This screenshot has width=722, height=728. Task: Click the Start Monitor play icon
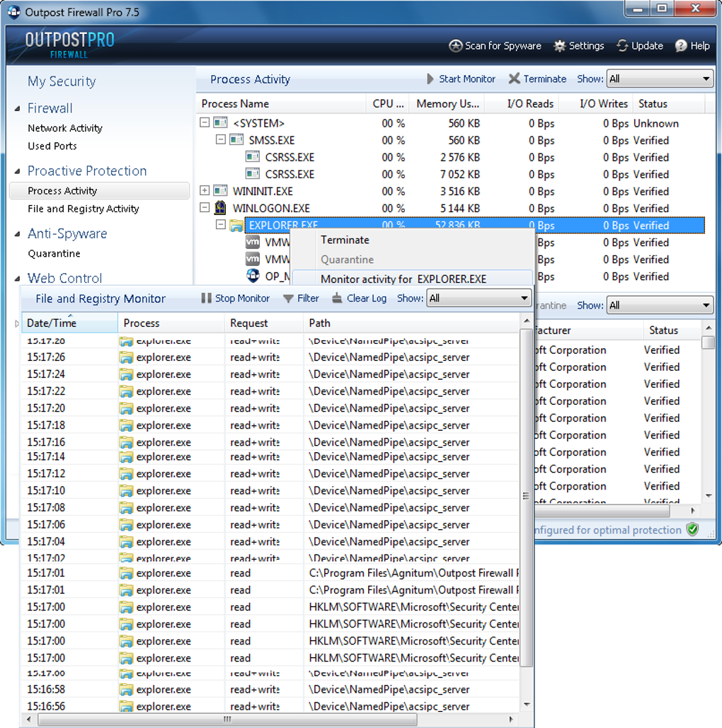pyautogui.click(x=430, y=79)
